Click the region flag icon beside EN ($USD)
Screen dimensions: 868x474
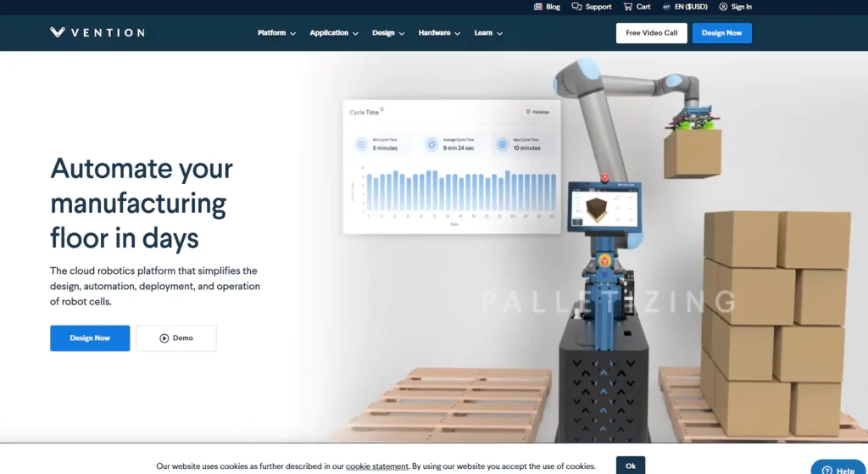point(666,7)
